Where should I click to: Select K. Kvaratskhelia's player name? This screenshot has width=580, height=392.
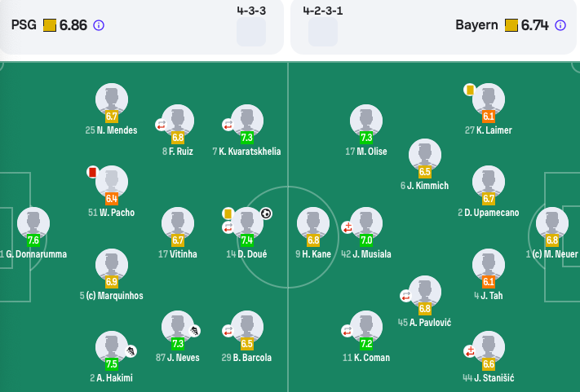(x=246, y=152)
